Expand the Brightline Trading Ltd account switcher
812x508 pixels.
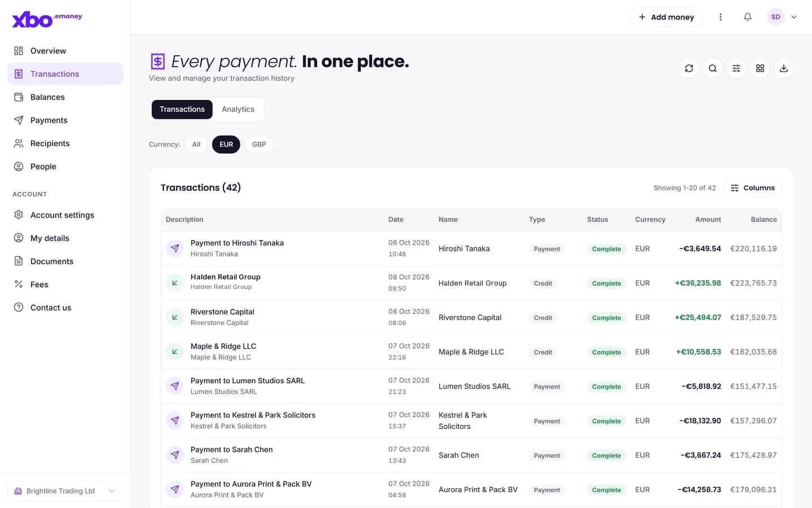point(65,491)
